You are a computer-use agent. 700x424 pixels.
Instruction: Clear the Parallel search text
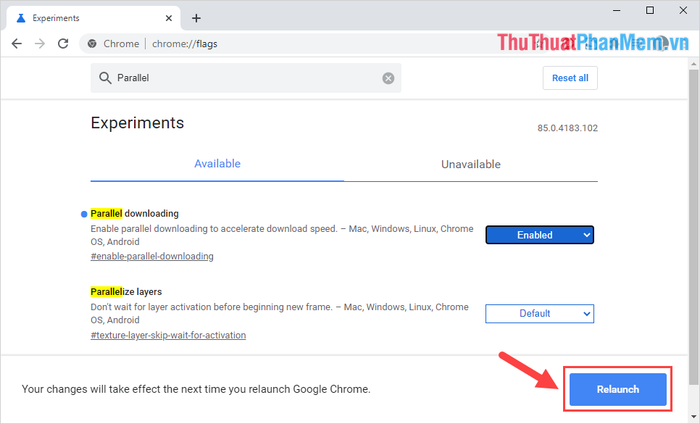388,78
